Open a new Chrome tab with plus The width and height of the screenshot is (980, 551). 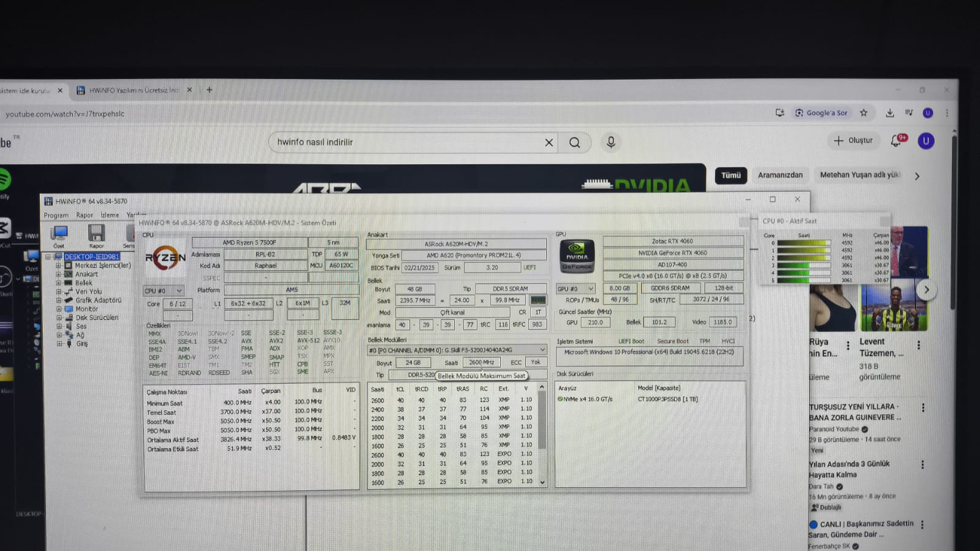pyautogui.click(x=209, y=90)
